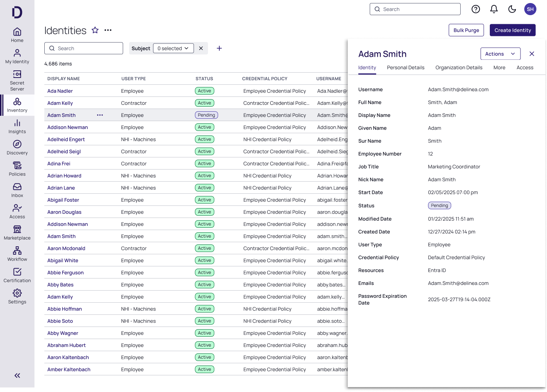The image size is (547, 392).
Task: Close the Adam Smith details panel
Action: pyautogui.click(x=532, y=54)
